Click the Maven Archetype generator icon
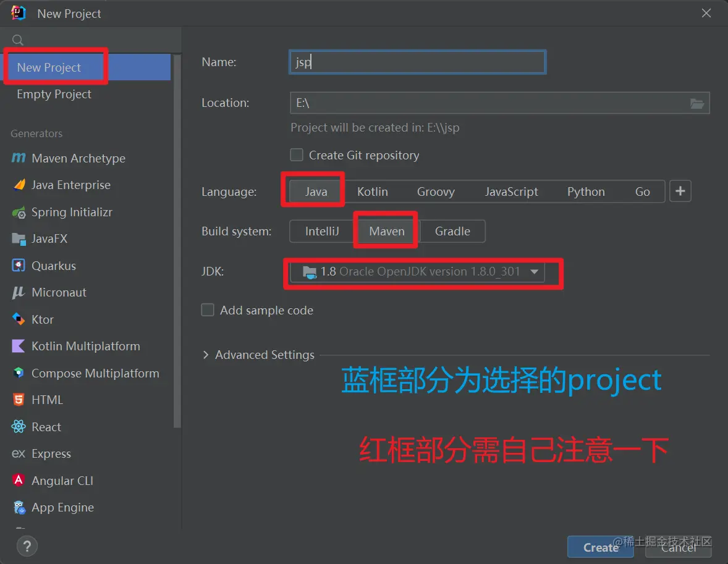The height and width of the screenshot is (564, 728). [x=19, y=158]
